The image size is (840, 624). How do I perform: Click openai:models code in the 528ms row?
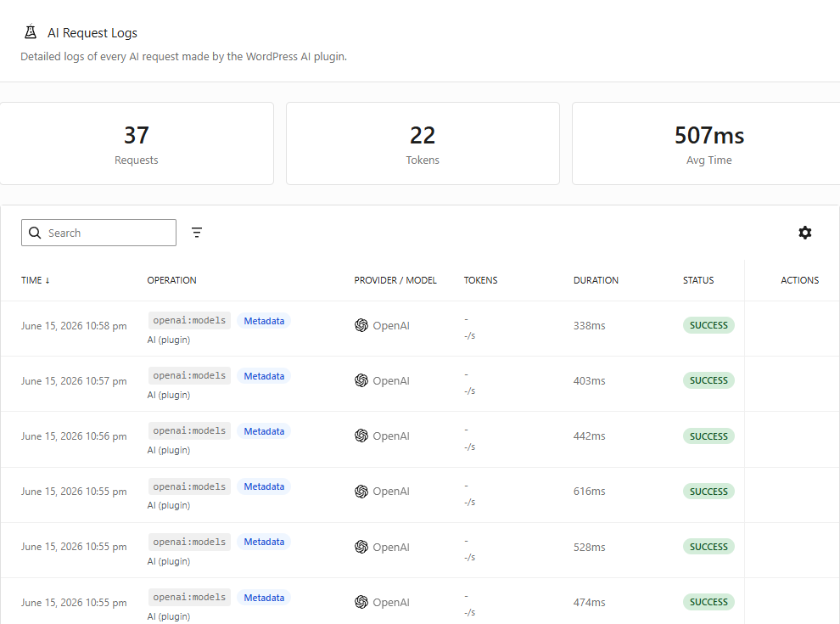pos(190,542)
